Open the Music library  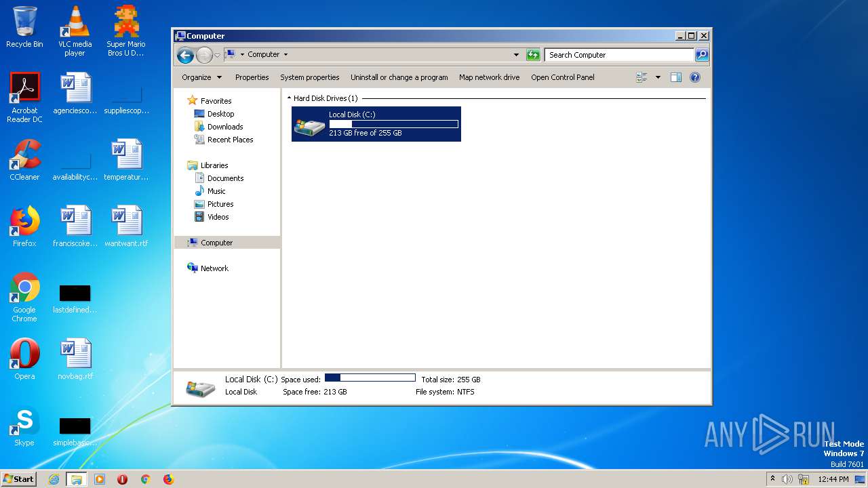point(216,191)
